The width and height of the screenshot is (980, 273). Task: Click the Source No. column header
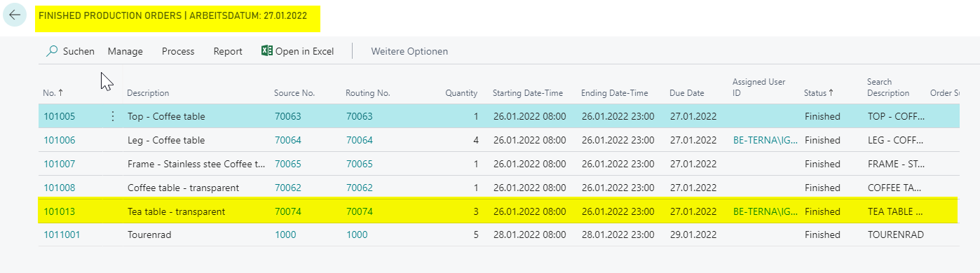tap(294, 93)
